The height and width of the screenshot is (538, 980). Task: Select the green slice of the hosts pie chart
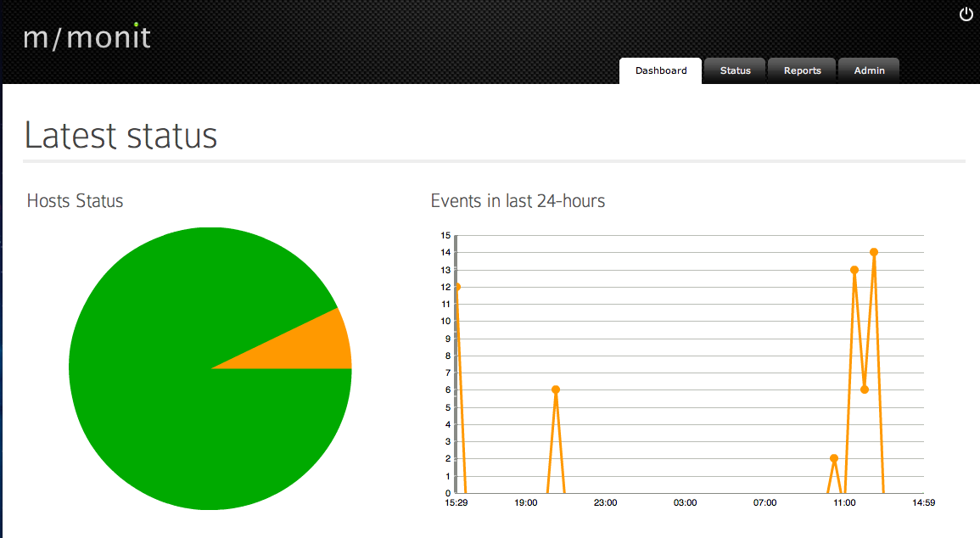170,407
